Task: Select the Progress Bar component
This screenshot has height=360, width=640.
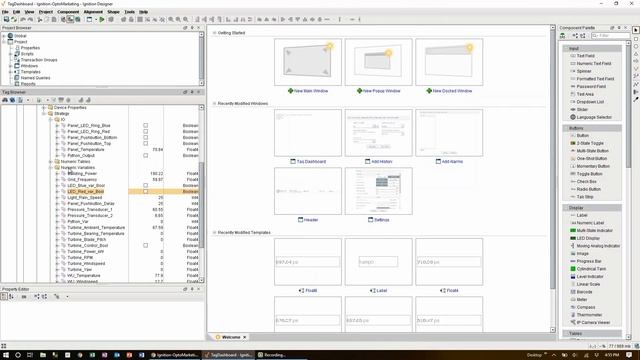Action: pos(589,261)
